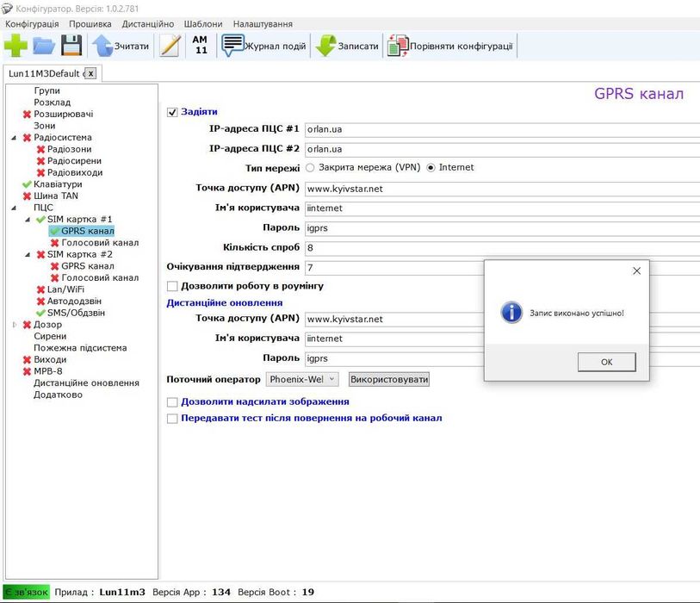Select Зони in the tree
Viewport: 700px width, 603px height.
45,126
